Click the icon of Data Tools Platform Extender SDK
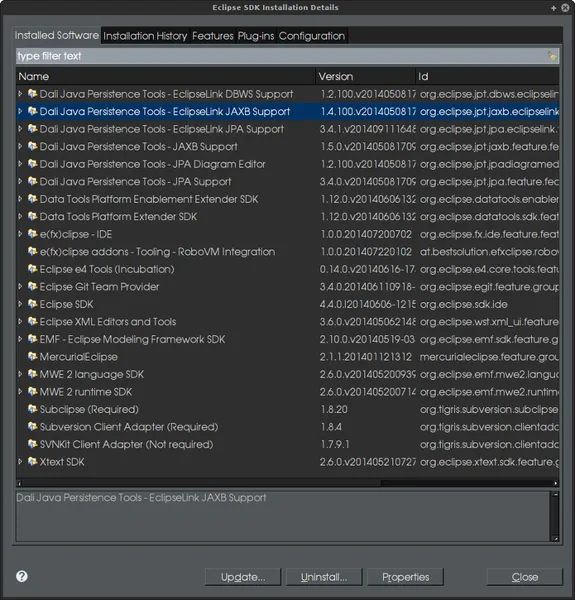 point(33,217)
